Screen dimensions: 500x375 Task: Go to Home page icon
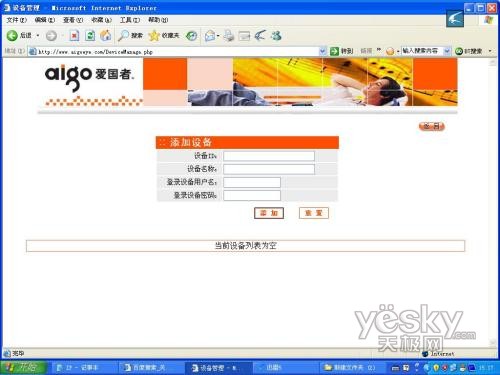pyautogui.click(x=106, y=35)
